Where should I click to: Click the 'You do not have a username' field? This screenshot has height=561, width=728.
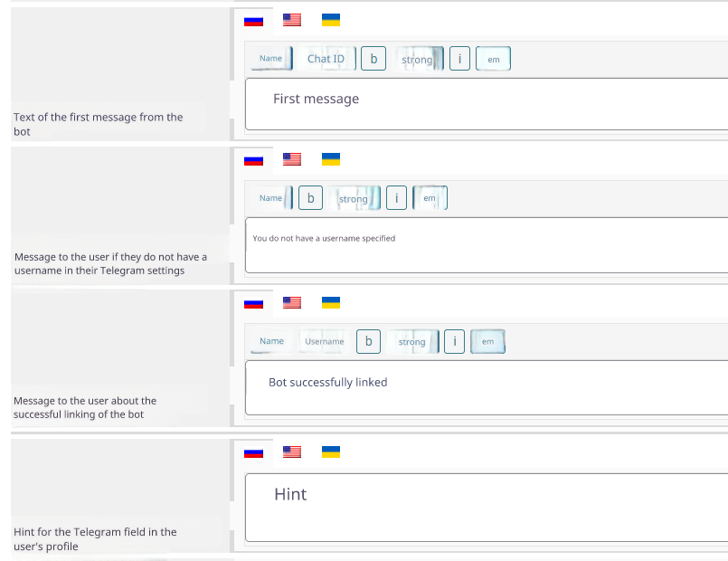pyautogui.click(x=486, y=245)
